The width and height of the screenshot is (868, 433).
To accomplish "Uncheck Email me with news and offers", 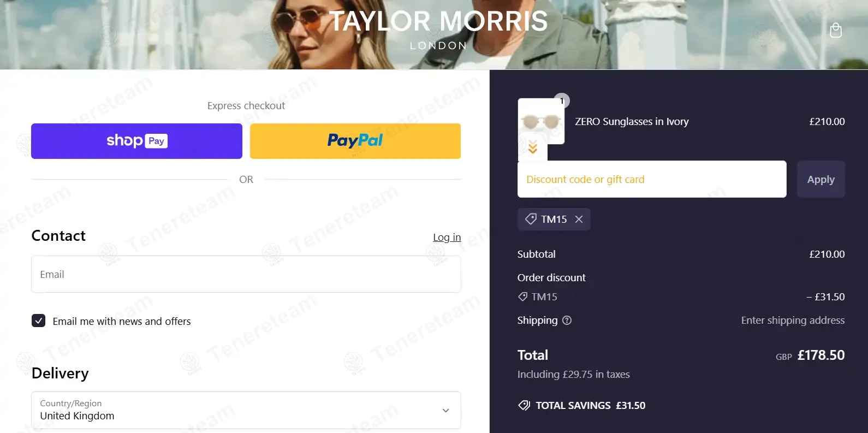I will pyautogui.click(x=38, y=321).
